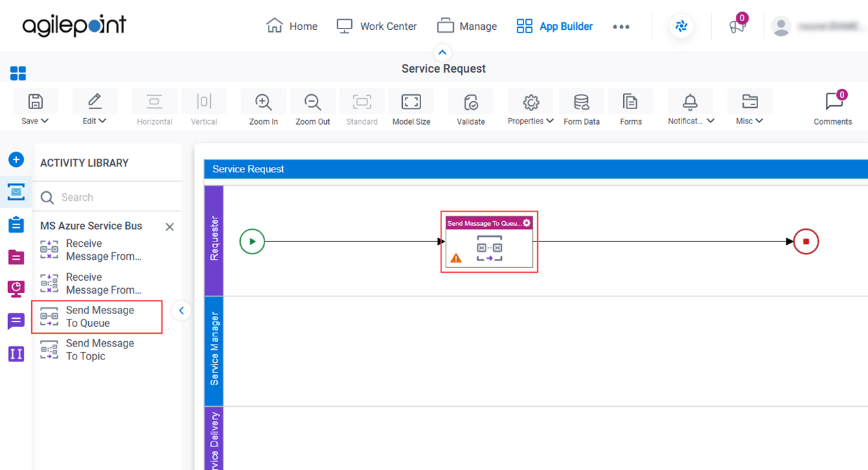Expand the Misc dropdown arrow

coord(759,121)
